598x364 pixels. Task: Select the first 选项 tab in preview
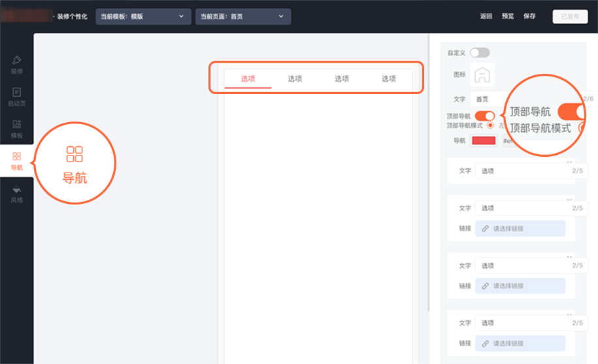pyautogui.click(x=248, y=78)
